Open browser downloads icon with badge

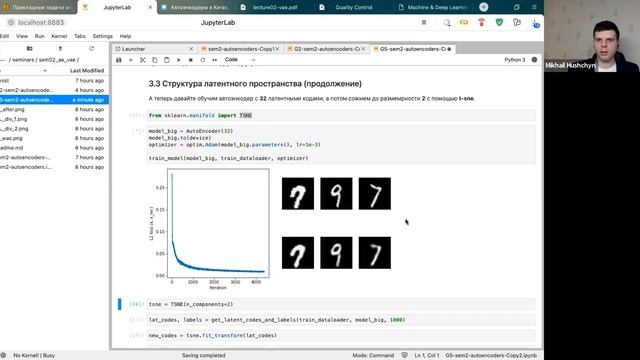535,23
